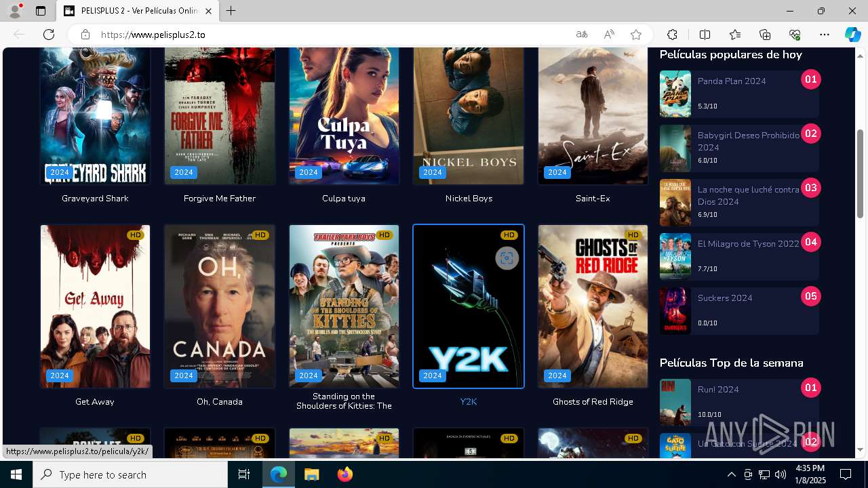The width and height of the screenshot is (868, 488).
Task: Reload the page with refresh icon
Action: 49,35
